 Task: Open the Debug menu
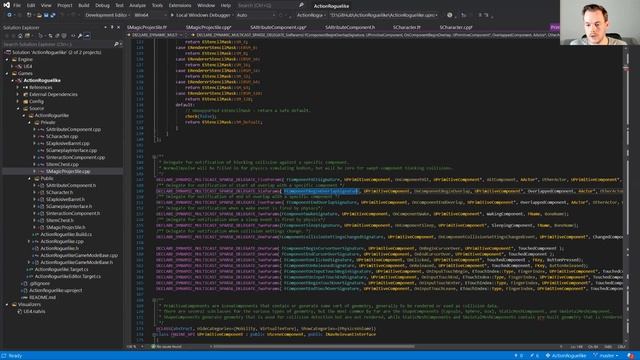pos(102,5)
